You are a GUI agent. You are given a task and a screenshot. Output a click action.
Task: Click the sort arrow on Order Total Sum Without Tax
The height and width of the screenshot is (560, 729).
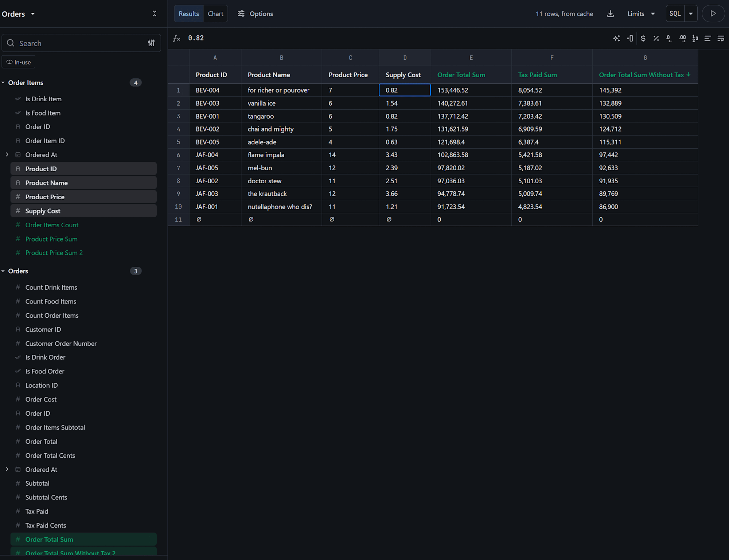[x=689, y=74]
